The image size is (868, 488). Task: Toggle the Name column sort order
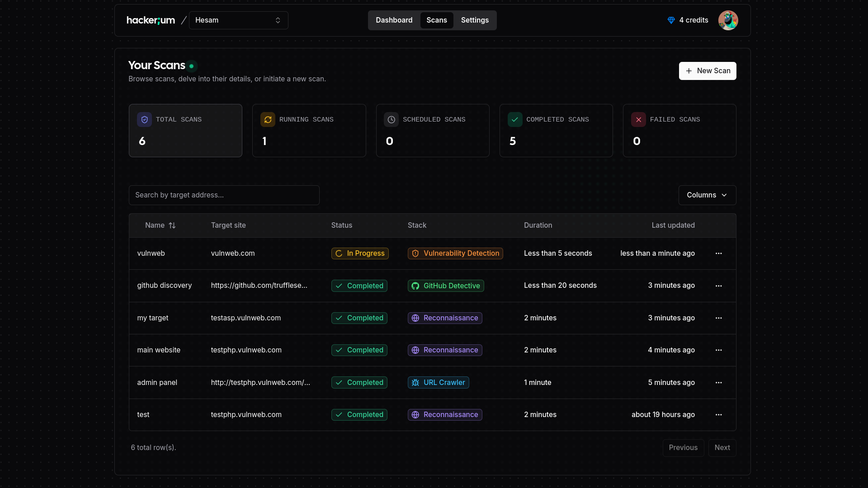click(x=173, y=225)
